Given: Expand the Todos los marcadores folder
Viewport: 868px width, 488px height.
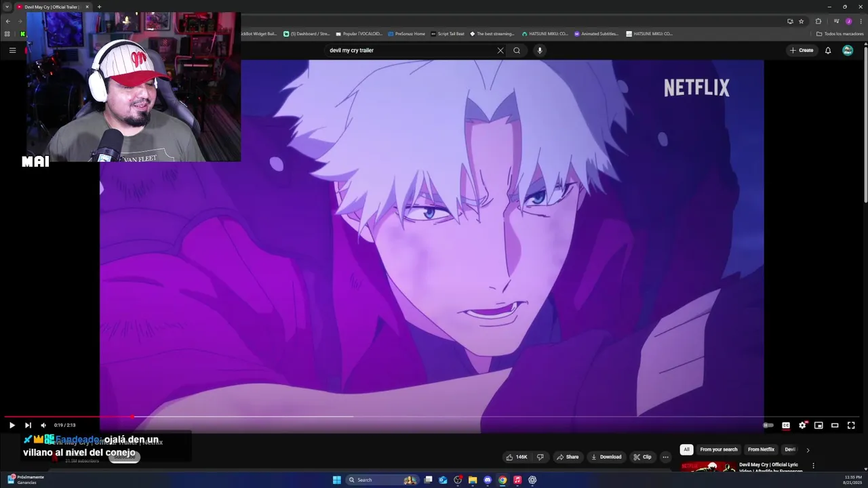Looking at the screenshot, I should 840,34.
